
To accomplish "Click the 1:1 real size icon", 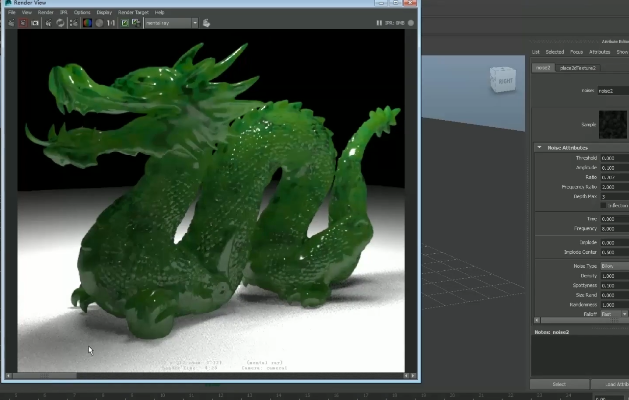I will 112,22.
